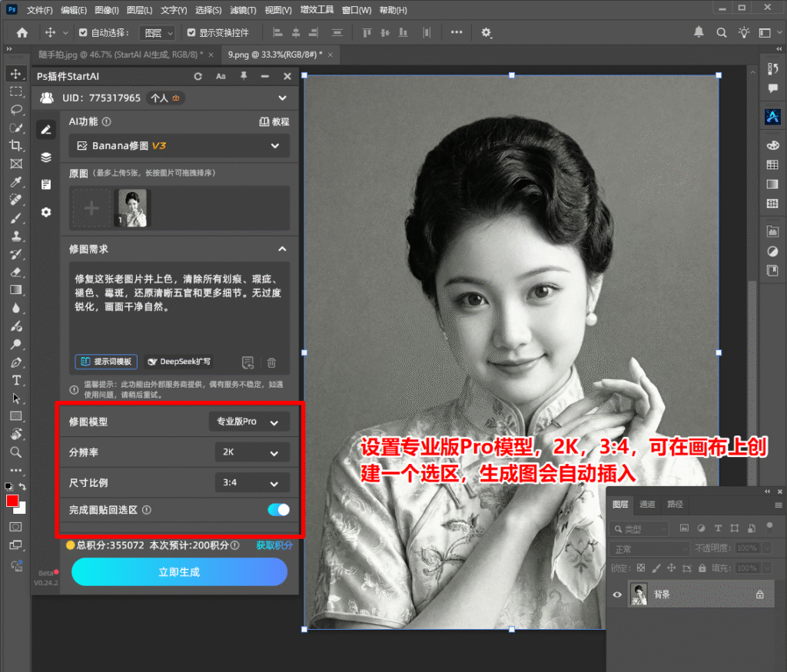This screenshot has height=672, width=787.
Task: Pin the StartAI plugin panel
Action: [x=244, y=76]
